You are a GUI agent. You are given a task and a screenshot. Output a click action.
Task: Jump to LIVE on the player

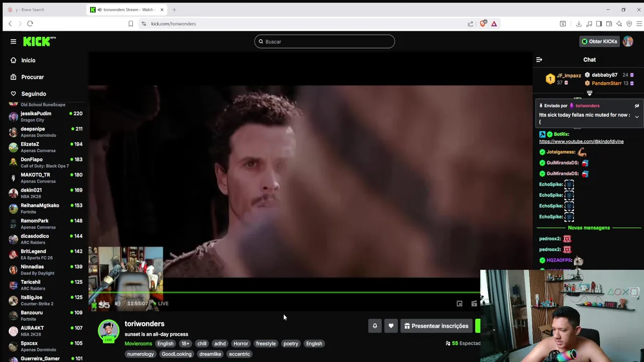160,304
